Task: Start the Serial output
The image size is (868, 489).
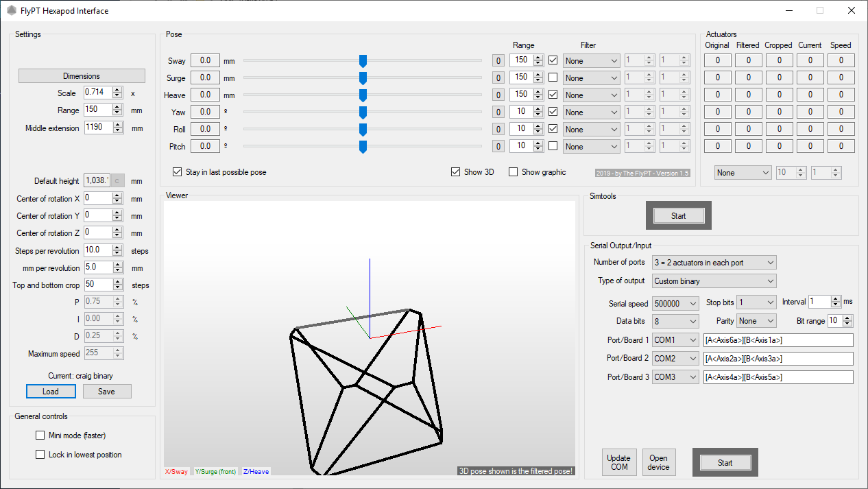Action: pos(725,463)
